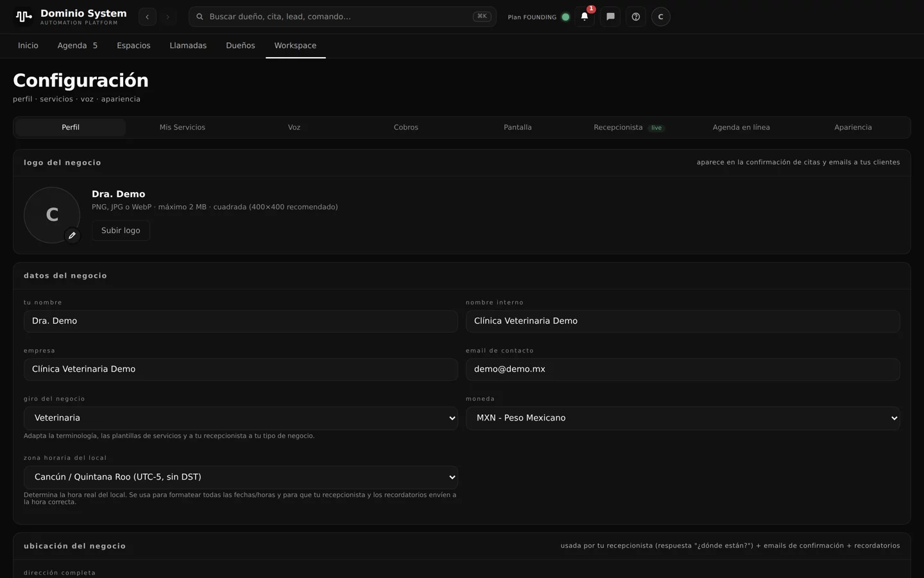
Task: Go to the Inicio nav tab
Action: coord(28,46)
